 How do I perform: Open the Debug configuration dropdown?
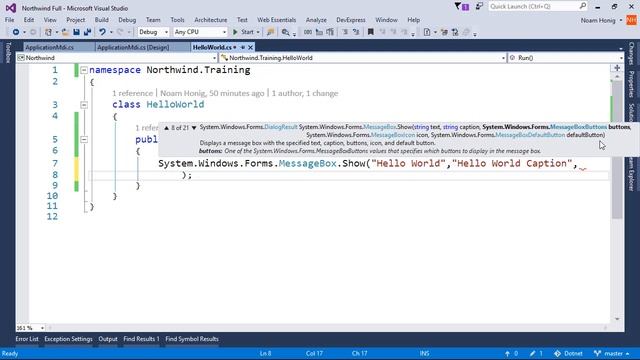(x=153, y=32)
